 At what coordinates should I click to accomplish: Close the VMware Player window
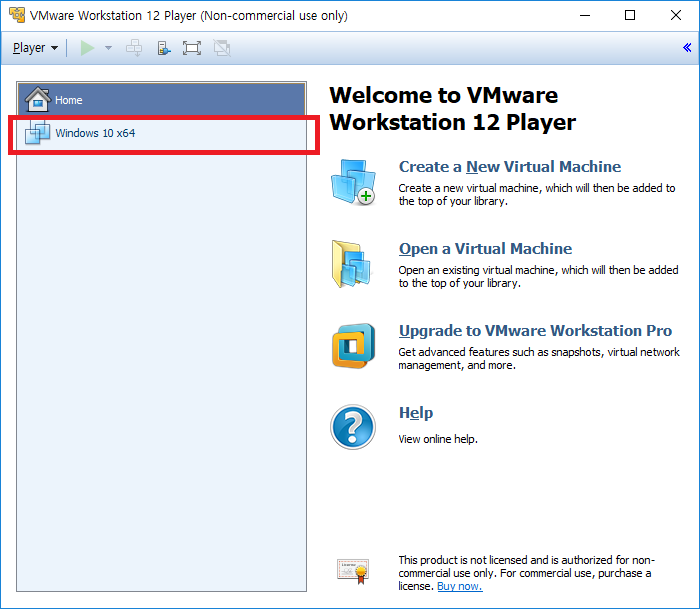[x=676, y=15]
